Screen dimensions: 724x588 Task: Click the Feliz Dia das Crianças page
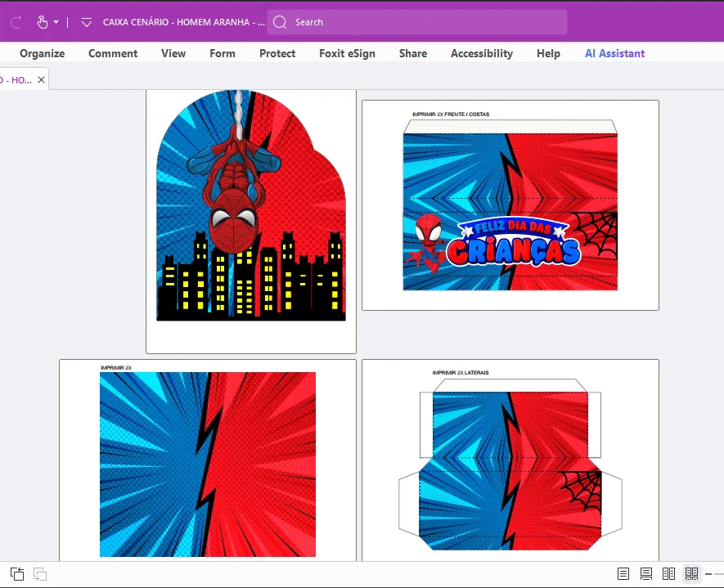coord(510,205)
